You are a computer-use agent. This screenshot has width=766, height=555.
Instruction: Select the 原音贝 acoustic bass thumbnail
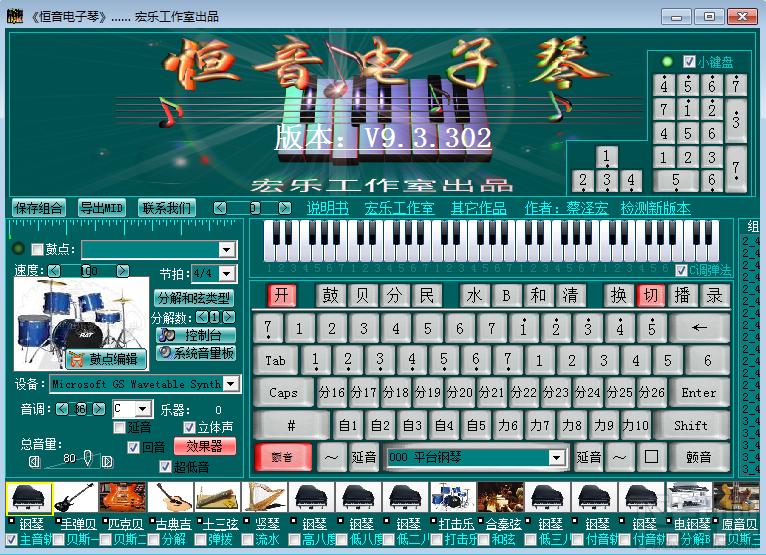tap(736, 497)
